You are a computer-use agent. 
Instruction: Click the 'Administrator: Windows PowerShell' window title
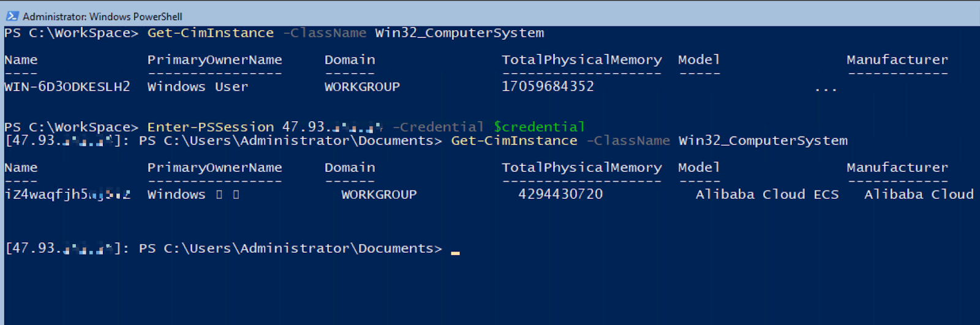pyautogui.click(x=102, y=17)
